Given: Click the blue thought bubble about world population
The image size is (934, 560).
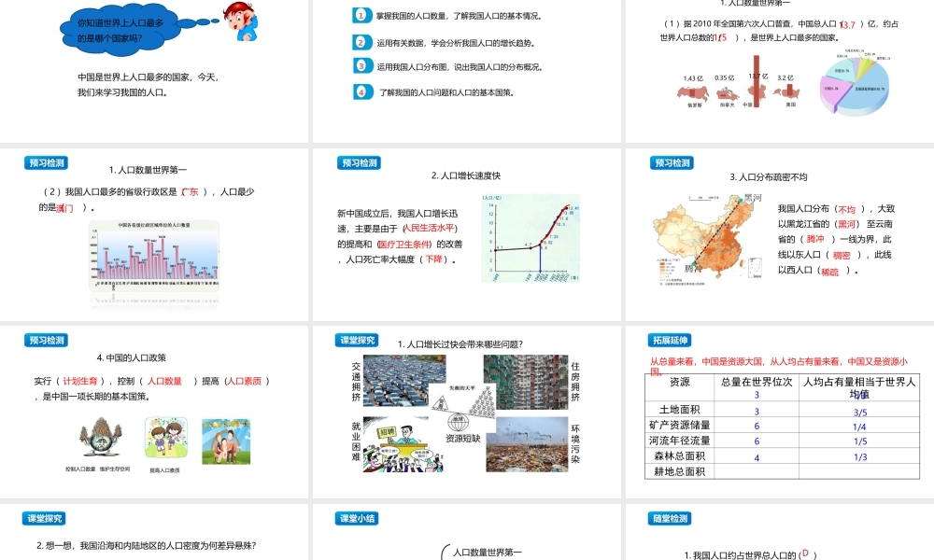Looking at the screenshot, I should click(x=120, y=31).
